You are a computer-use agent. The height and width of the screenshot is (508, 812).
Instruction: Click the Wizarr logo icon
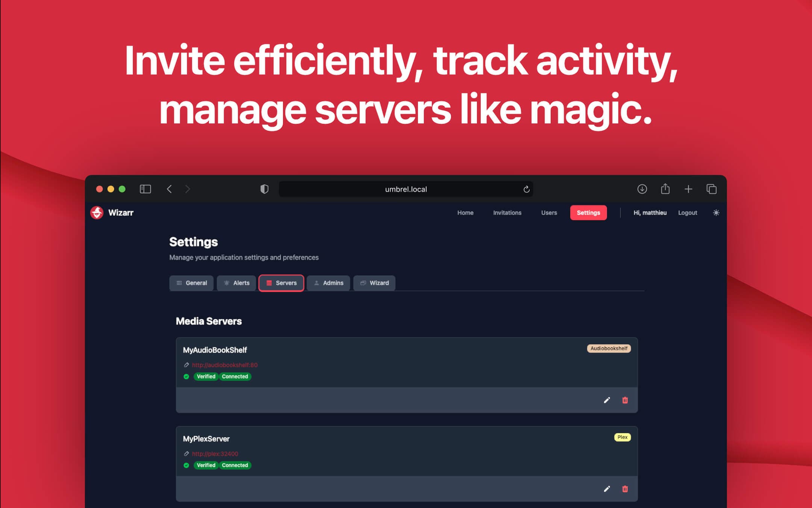[x=97, y=213]
